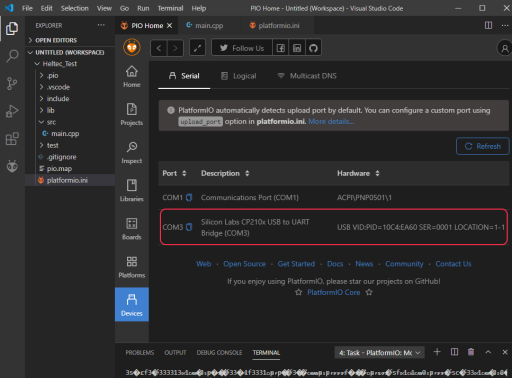Image resolution: width=512 pixels, height=378 pixels.
Task: Open the Platforms section
Action: (x=132, y=267)
